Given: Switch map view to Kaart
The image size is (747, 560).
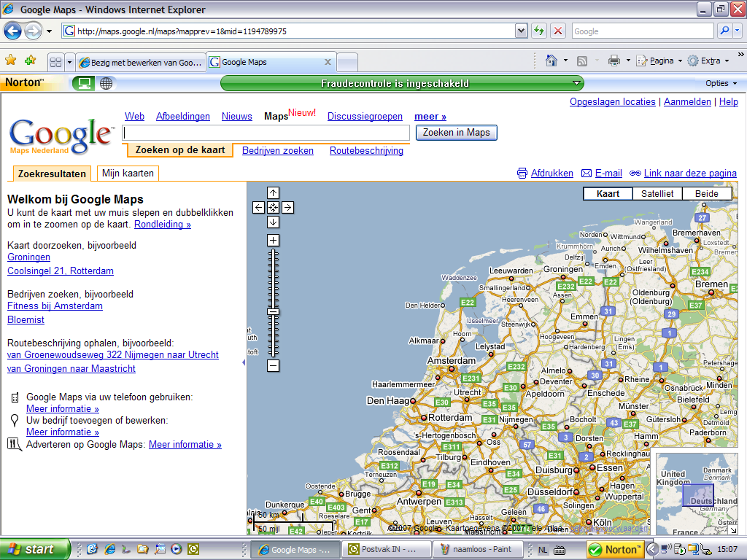Looking at the screenshot, I should [x=608, y=194].
